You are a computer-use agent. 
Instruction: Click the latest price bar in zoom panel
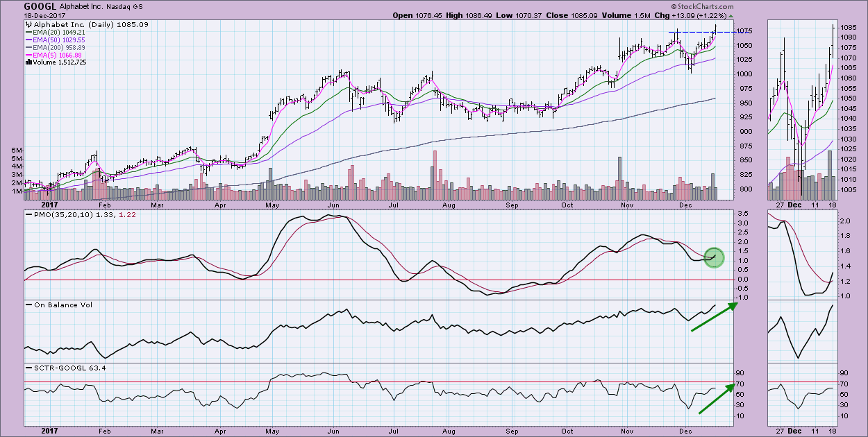(833, 40)
